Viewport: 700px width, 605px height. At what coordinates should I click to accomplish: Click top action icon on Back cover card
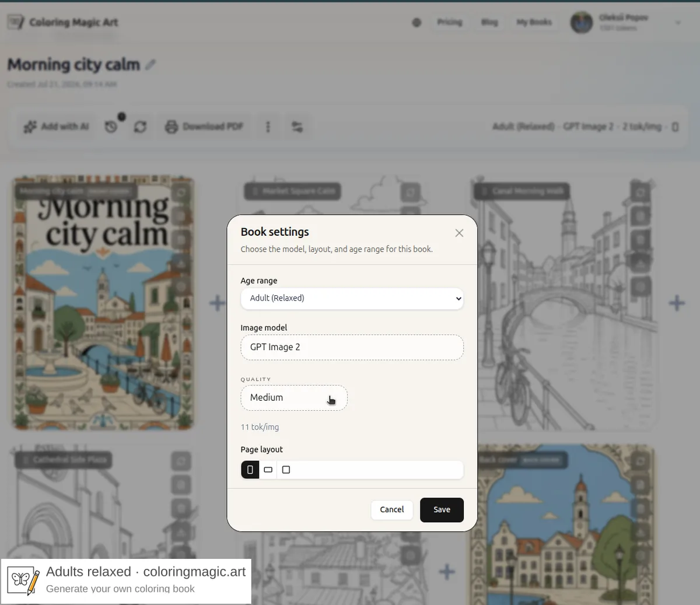pos(640,461)
